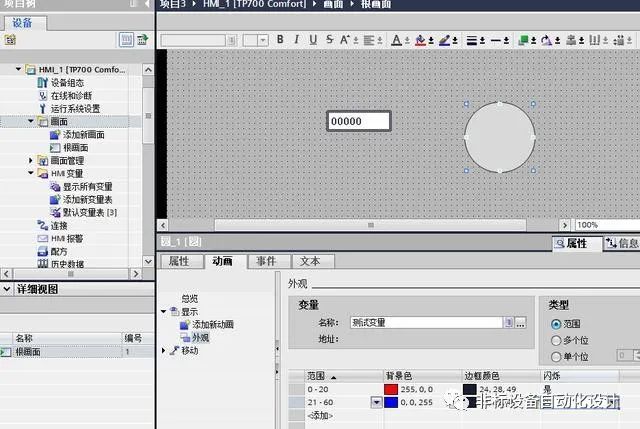Click the yellow icon under the 设备 tab
Image resolution: width=640 pixels, height=429 pixels.
click(x=10, y=40)
